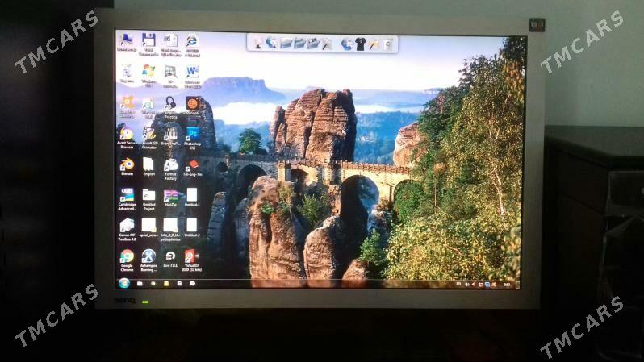This screenshot has height=362, width=644.
Task: Open the English folder on desktop
Action: tap(148, 164)
